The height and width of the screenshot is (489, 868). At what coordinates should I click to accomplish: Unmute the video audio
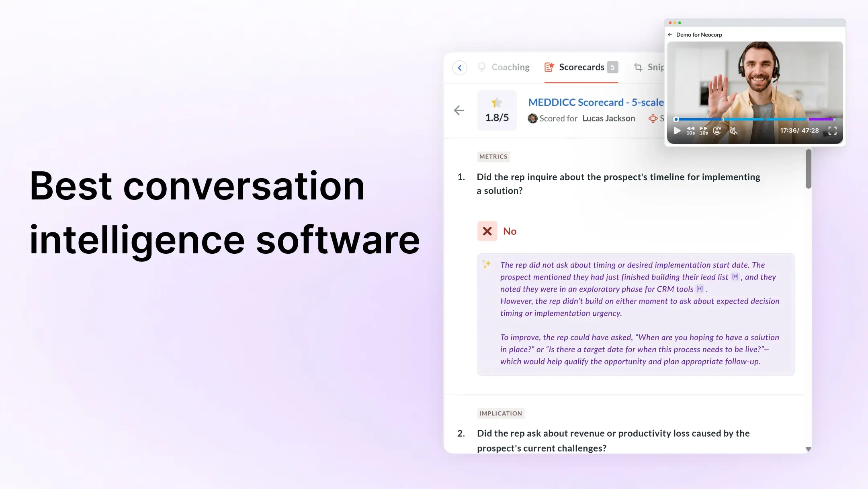(x=733, y=131)
